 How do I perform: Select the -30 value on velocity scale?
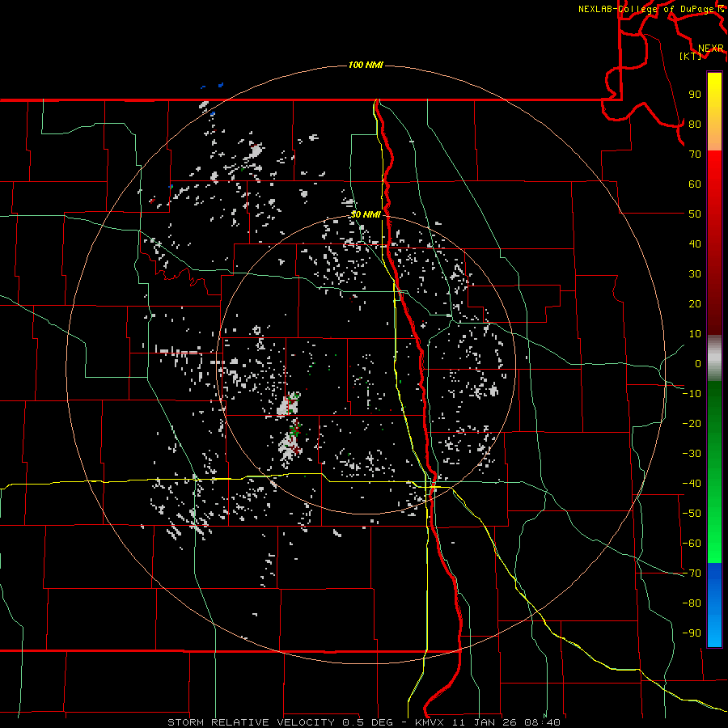(x=692, y=454)
